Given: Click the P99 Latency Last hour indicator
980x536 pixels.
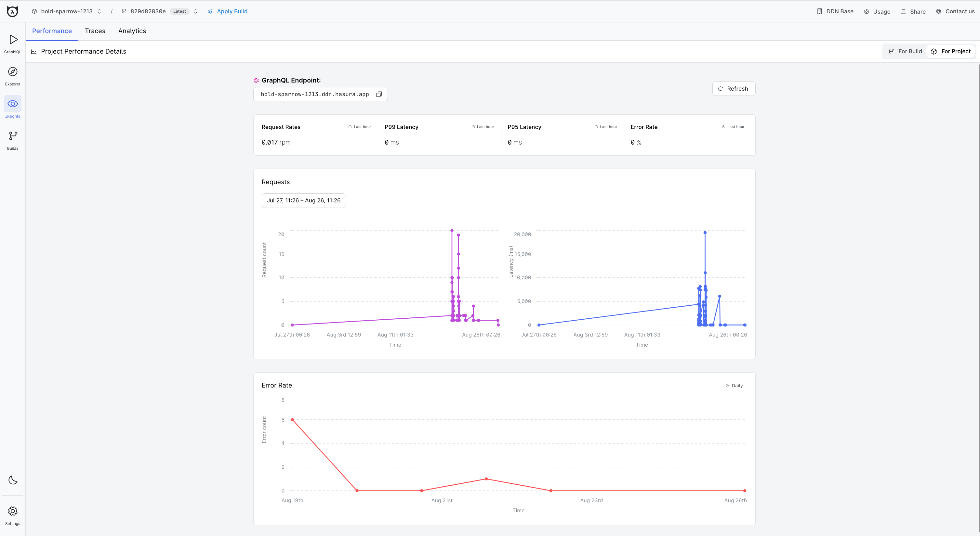Looking at the screenshot, I should (x=483, y=127).
